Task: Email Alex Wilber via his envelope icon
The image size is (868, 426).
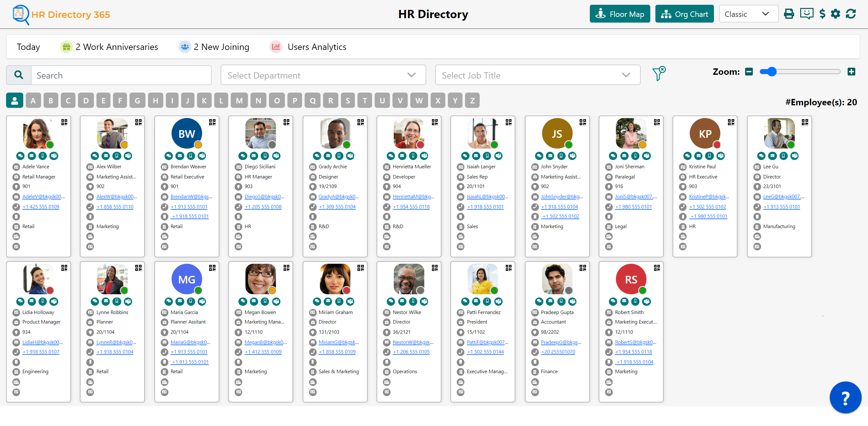Action: (x=105, y=156)
